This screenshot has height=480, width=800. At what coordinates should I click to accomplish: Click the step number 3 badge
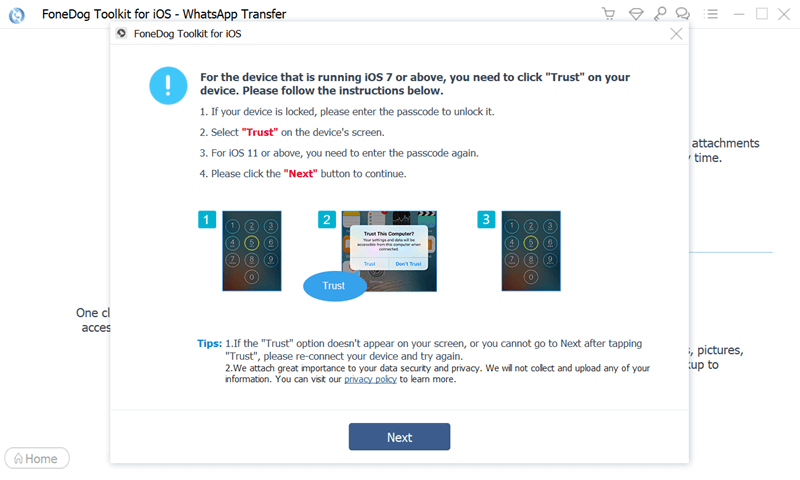click(486, 220)
